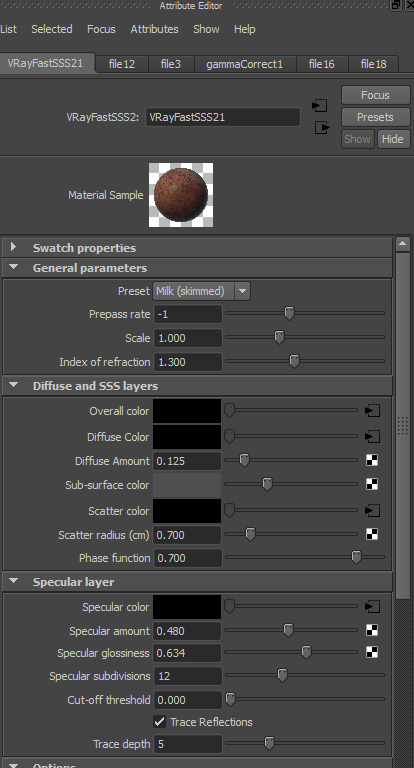Viewport: 414px width, 768px height.
Task: Click the output connection icon below the name field
Action: [322, 128]
